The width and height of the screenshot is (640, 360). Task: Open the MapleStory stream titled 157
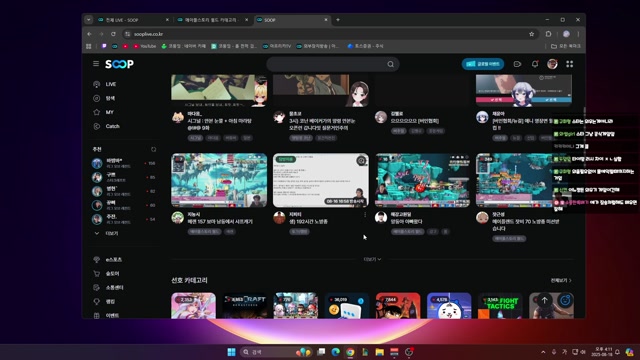[219, 180]
